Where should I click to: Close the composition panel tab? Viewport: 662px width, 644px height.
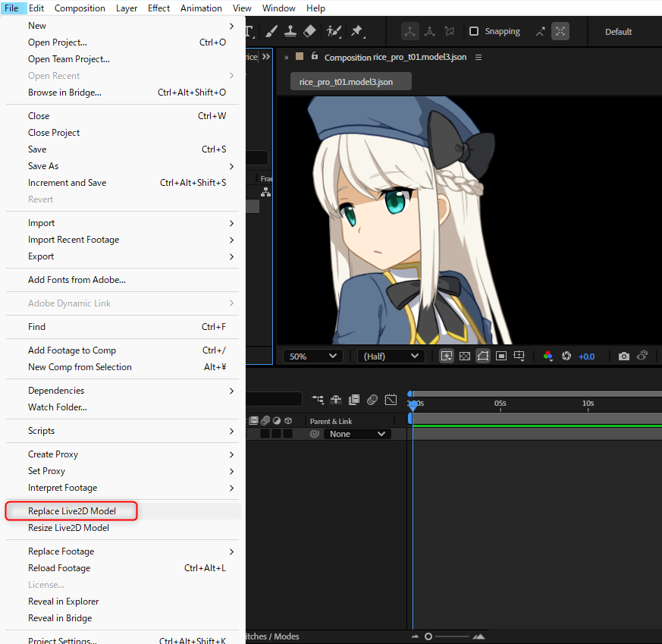[x=286, y=58]
